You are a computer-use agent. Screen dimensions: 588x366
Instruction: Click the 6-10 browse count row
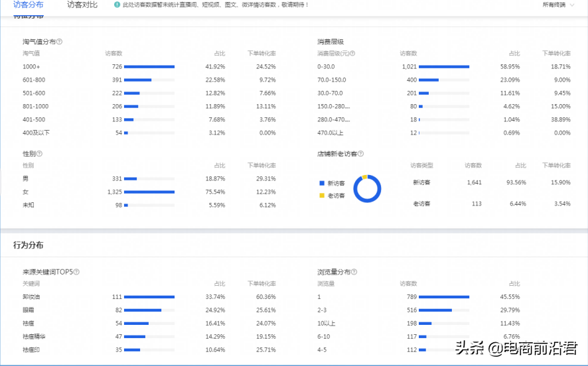tap(419, 336)
